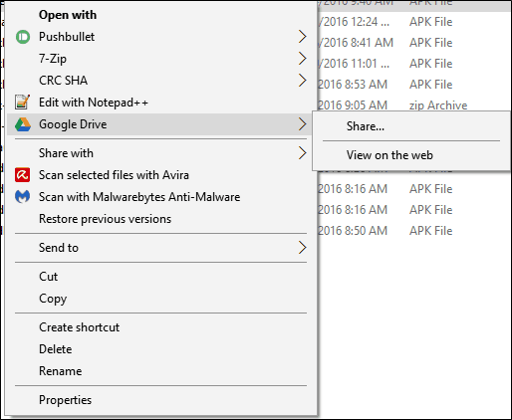Click View on the web

[411, 155]
